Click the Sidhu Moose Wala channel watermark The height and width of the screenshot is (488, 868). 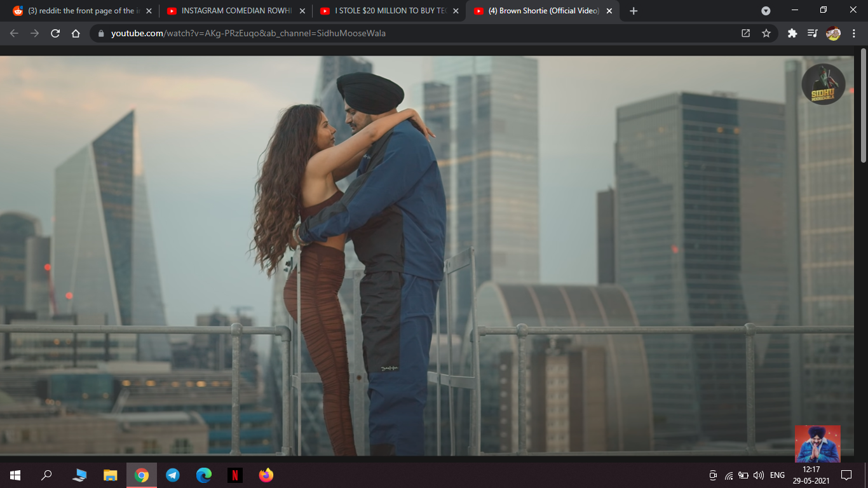point(824,83)
